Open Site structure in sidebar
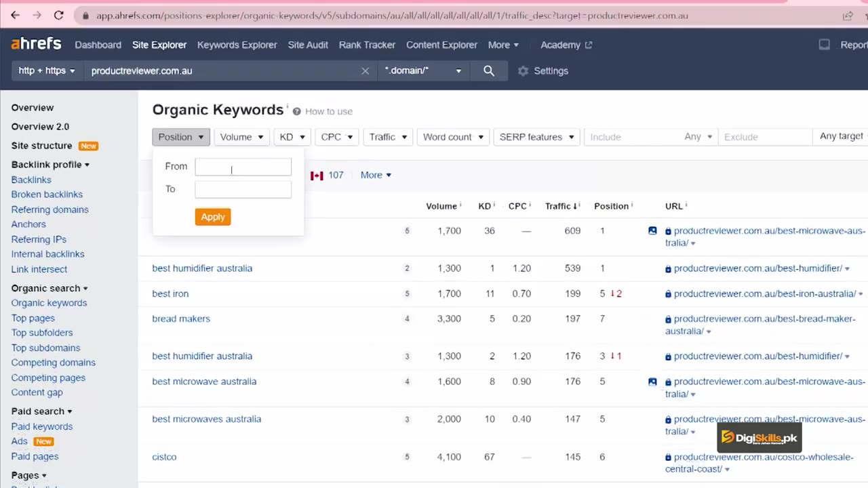The image size is (868, 488). tap(41, 146)
